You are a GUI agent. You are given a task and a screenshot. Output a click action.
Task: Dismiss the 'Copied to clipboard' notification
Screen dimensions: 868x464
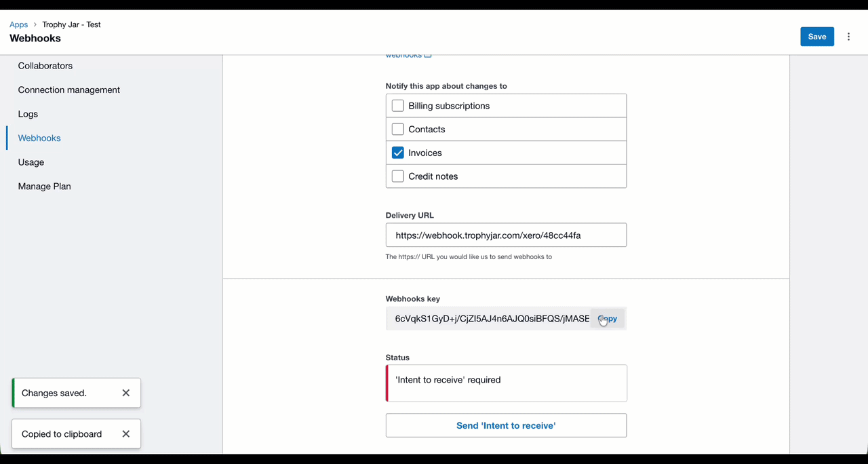[125, 434]
